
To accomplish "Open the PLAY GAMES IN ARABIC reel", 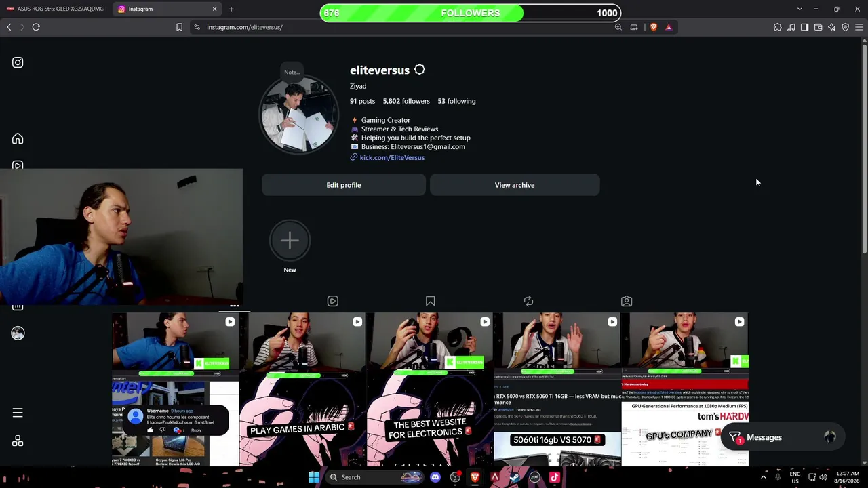I will (x=302, y=389).
